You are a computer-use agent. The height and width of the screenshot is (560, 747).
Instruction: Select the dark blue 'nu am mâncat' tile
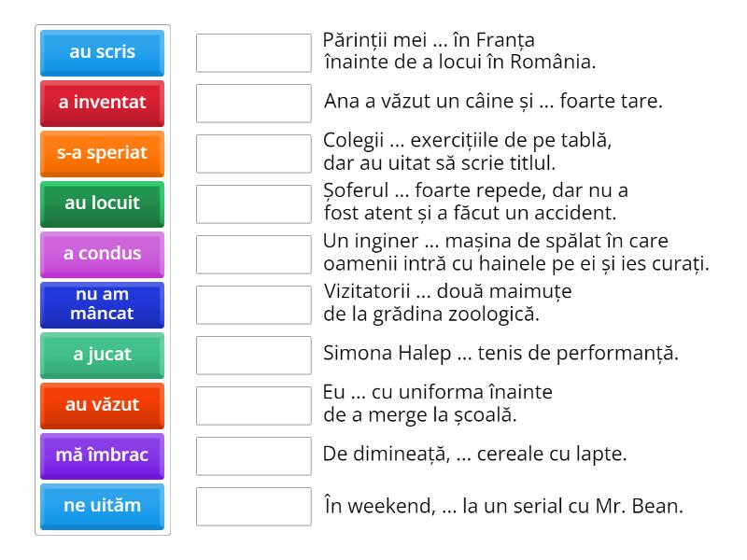[x=102, y=304]
